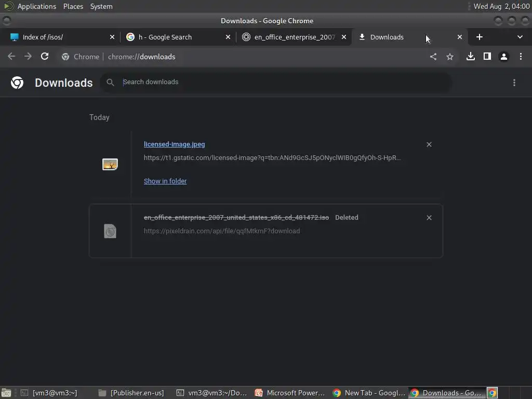Switch to the Microsoft Power... taskbar window
Screen dimensions: 532x399
coord(290,393)
